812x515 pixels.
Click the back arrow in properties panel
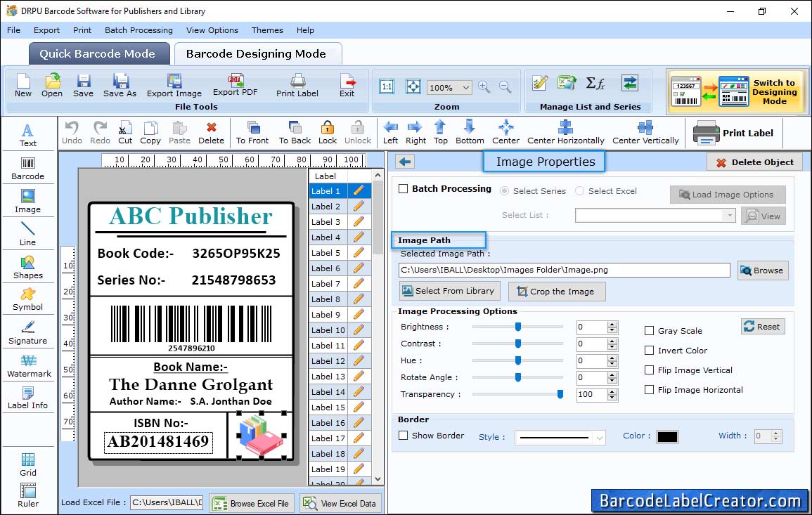point(405,162)
